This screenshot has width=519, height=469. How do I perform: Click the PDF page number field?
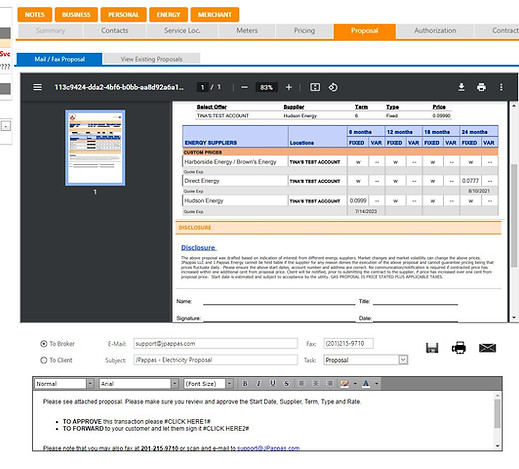coord(202,87)
